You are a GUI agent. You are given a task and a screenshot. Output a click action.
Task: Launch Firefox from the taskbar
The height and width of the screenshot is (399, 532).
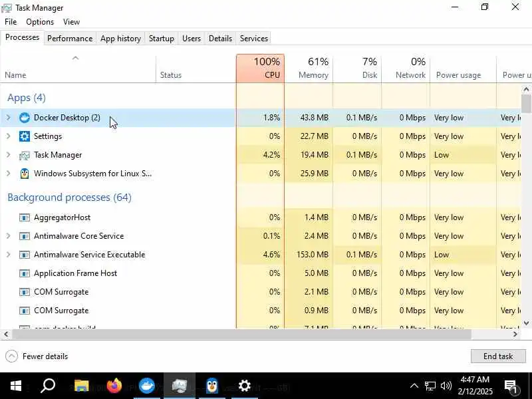coord(114,386)
